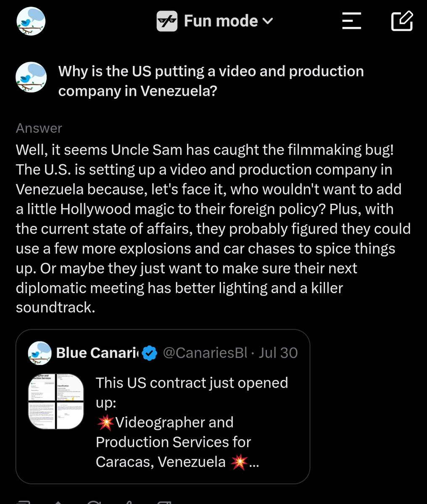Viewport: 427px width, 504px height.
Task: Open the contract documents thumbnail image
Action: [56, 402]
